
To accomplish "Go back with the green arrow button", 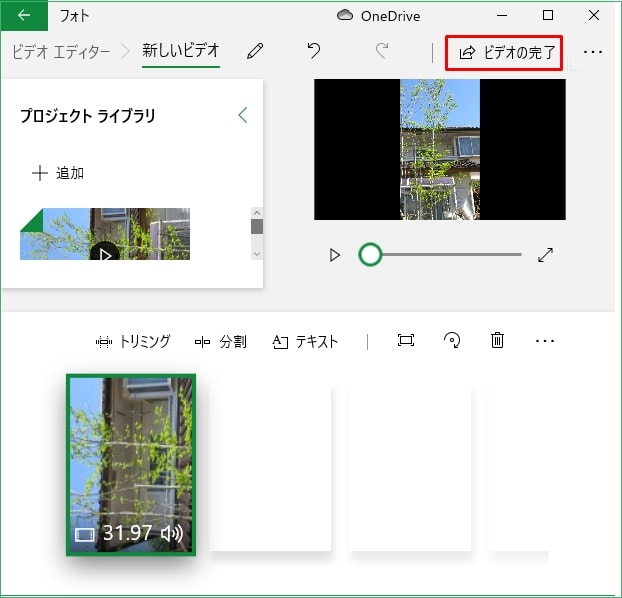I will [x=24, y=15].
